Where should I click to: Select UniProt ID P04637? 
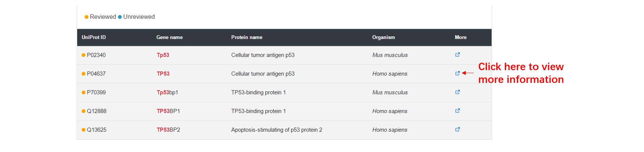pyautogui.click(x=96, y=74)
